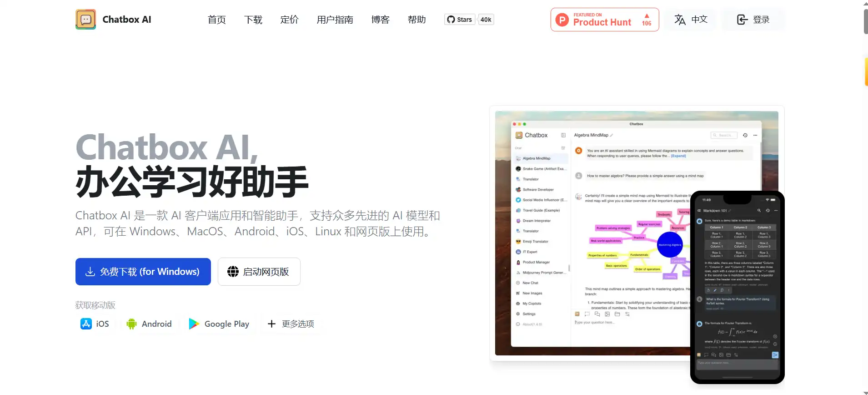
Task: Expand 更多选项 more download options
Action: click(291, 324)
